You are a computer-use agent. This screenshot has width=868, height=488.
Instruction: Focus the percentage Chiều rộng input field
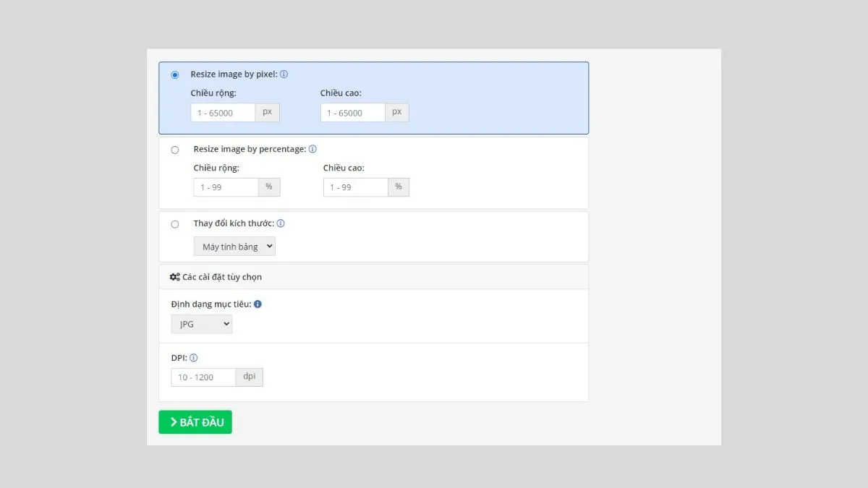click(226, 187)
